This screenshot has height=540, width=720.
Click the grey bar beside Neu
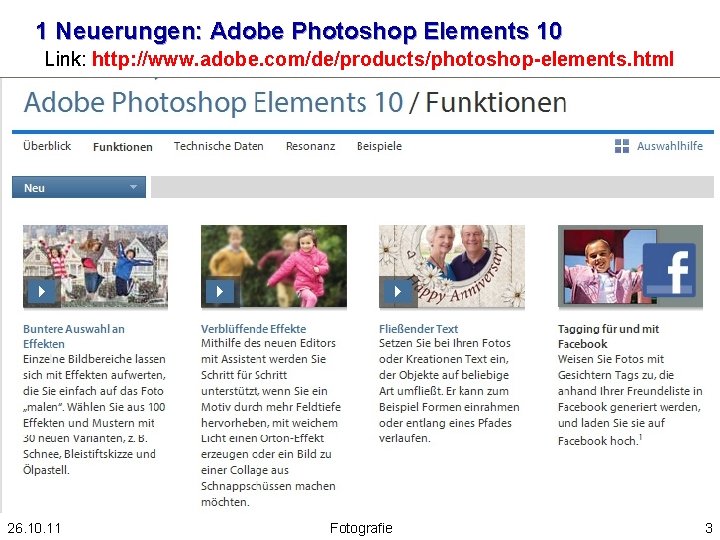tap(432, 187)
